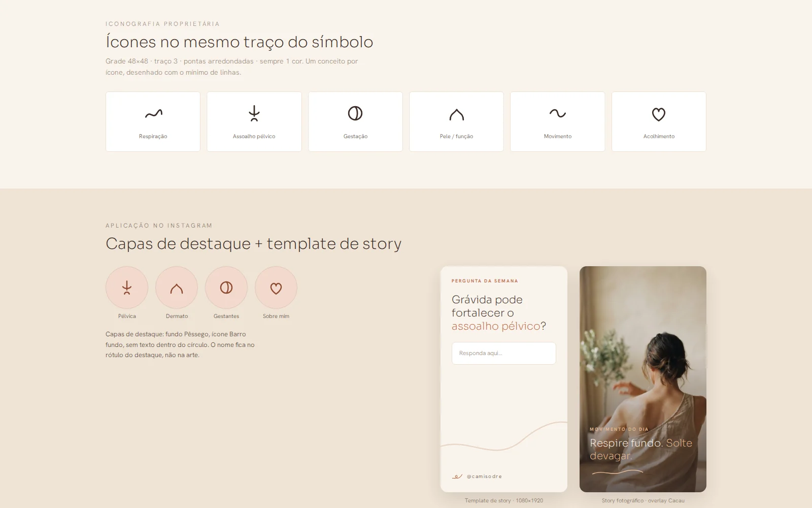Click the 'Capas de destaque: fundo Pêssego' description paragraph

point(180,344)
